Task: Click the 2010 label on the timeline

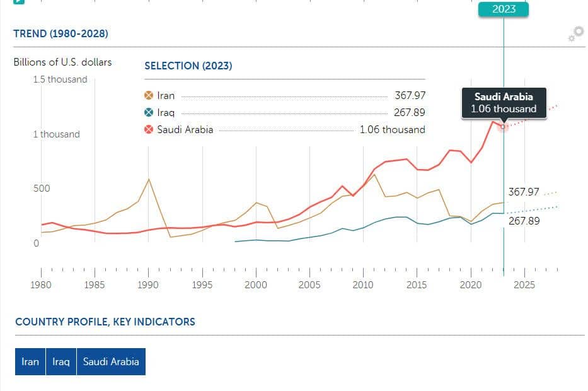Action: 363,285
